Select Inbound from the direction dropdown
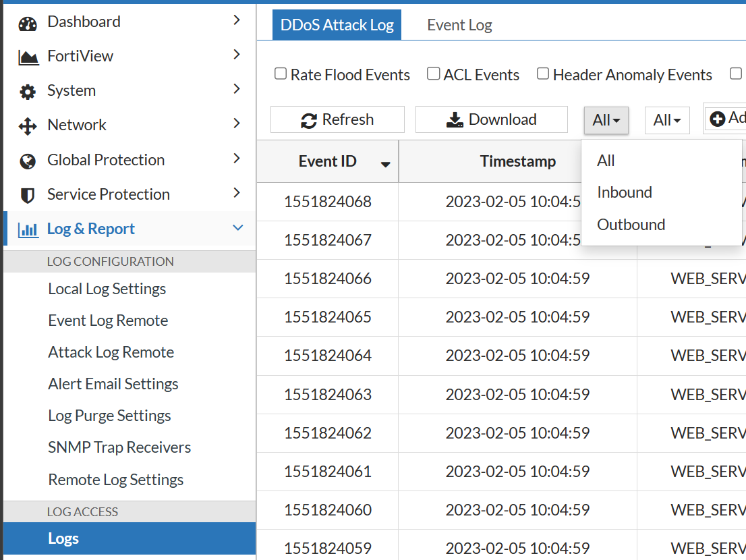 coord(624,192)
